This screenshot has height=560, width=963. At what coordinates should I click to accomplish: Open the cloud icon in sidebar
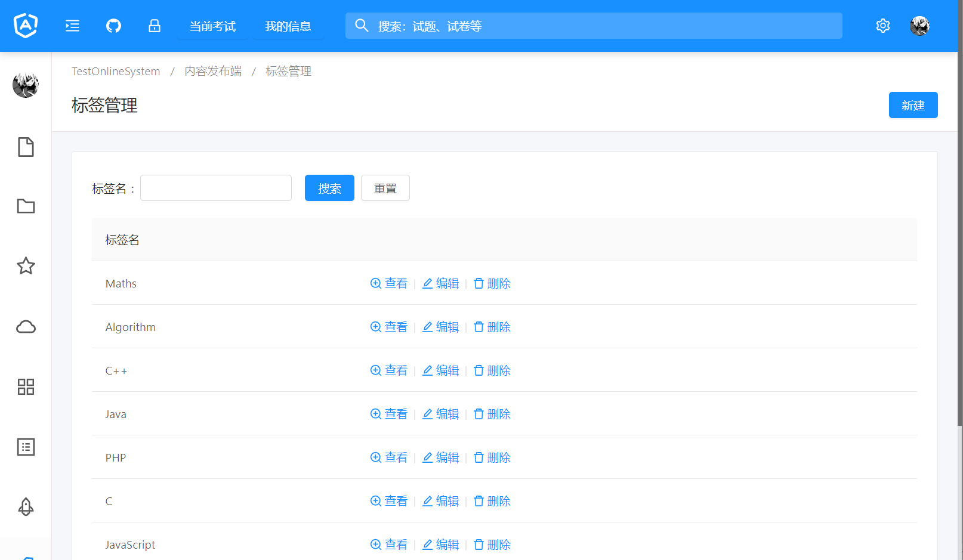tap(26, 327)
